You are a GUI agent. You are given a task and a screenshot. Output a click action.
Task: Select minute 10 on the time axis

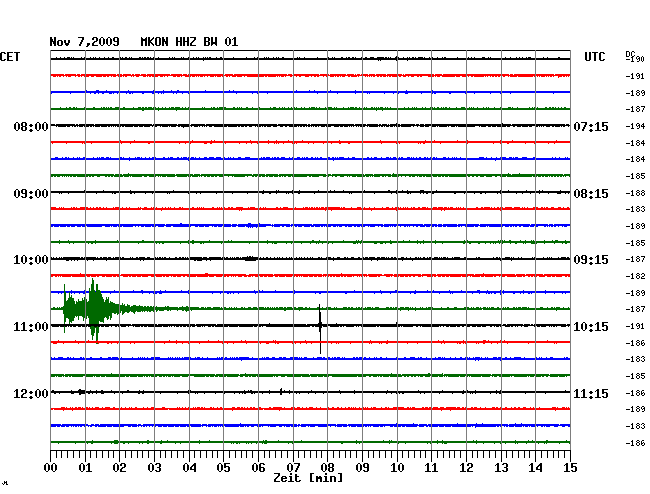397,467
